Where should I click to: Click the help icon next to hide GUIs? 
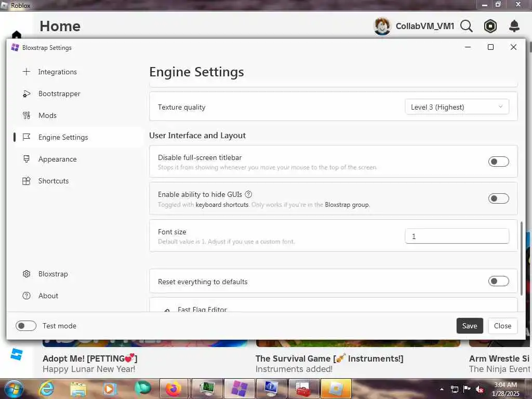pyautogui.click(x=248, y=194)
